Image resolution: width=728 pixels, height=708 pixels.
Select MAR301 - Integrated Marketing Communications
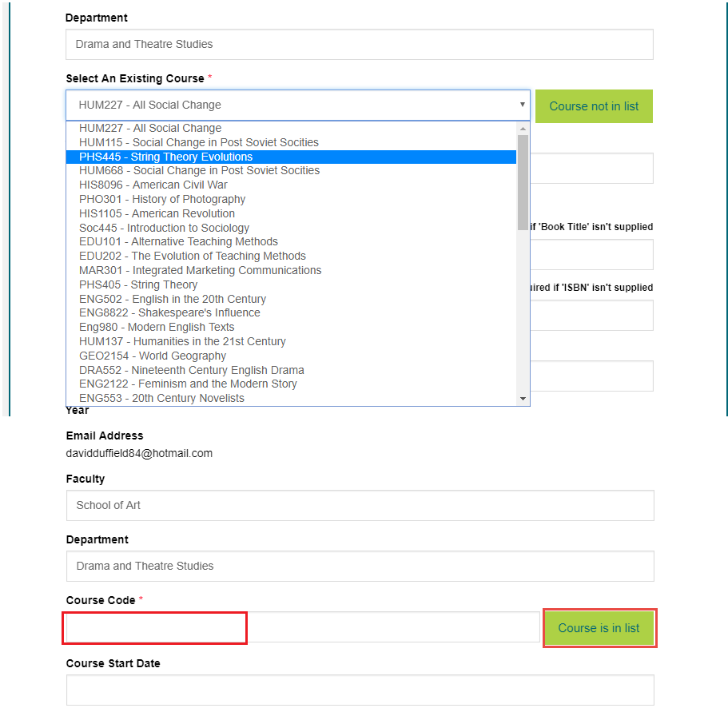pos(200,270)
